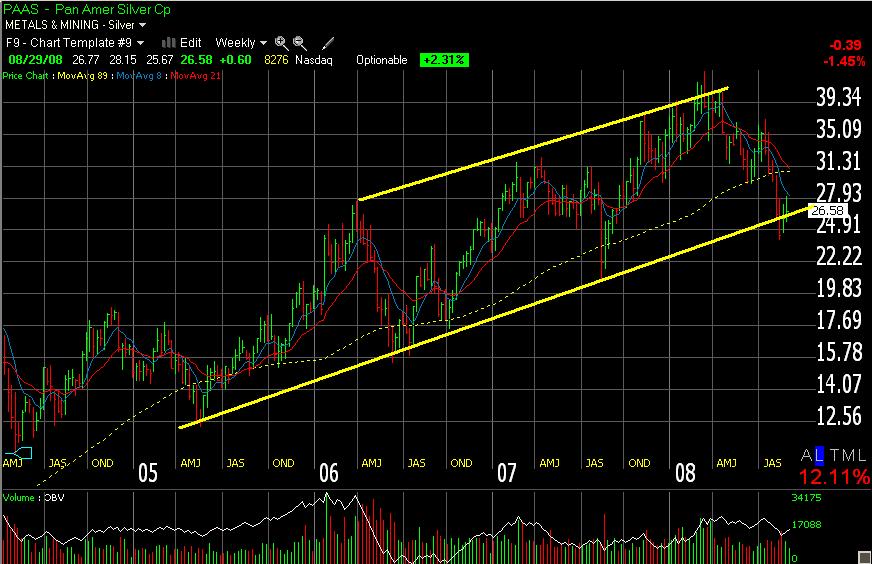Click the 17.69 price scale label
The height and width of the screenshot is (564, 872).
point(839,320)
